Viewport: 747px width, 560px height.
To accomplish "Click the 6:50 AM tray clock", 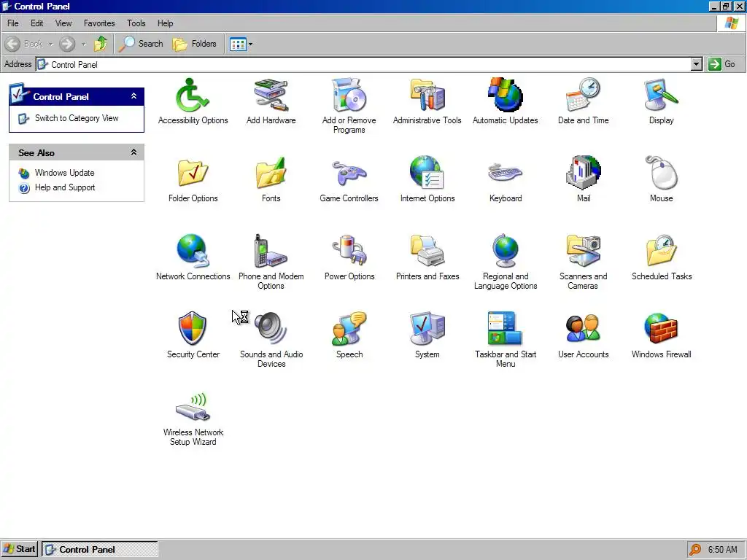I will pos(722,550).
